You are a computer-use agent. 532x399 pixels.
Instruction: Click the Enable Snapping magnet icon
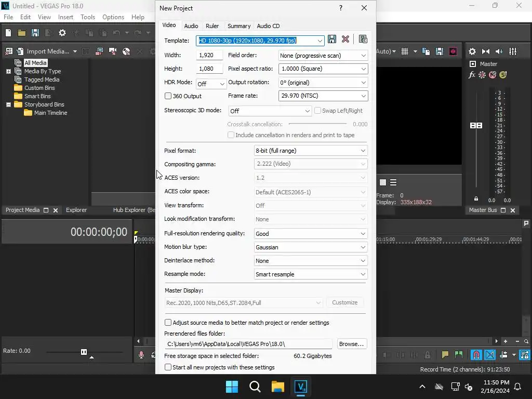476,355
